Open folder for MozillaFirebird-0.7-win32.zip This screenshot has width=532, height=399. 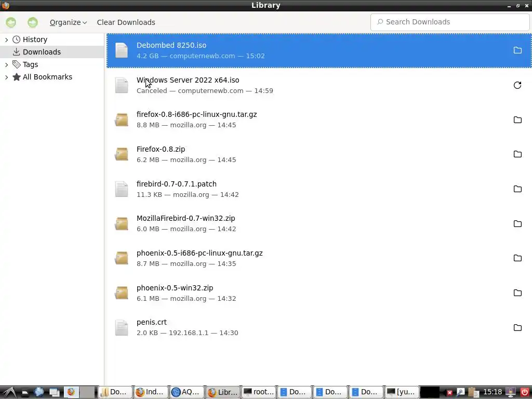point(517,223)
